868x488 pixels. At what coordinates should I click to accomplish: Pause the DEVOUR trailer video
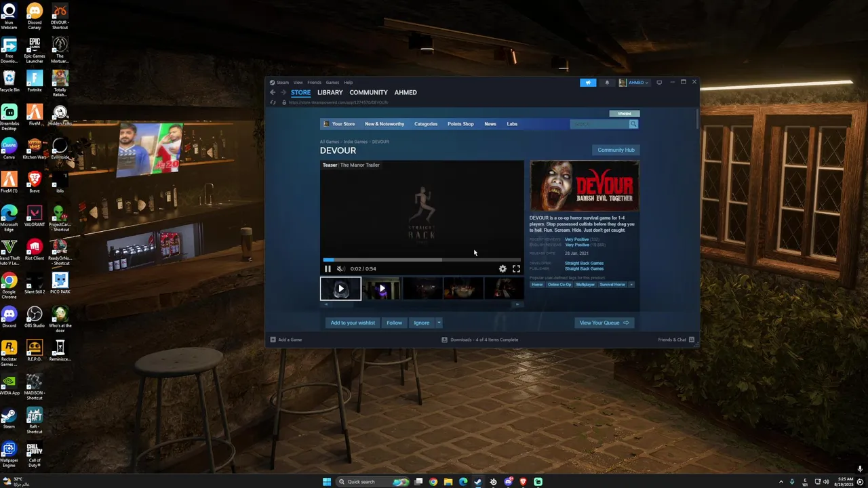(328, 269)
